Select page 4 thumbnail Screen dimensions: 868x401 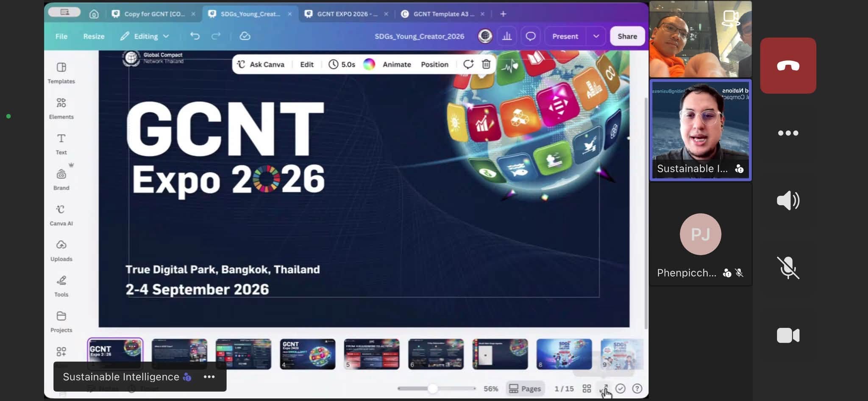(x=308, y=354)
